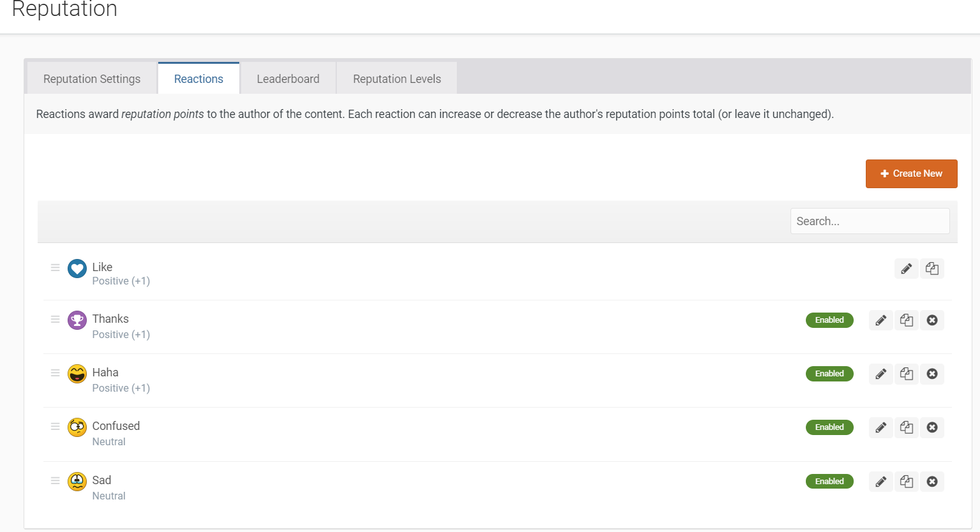Delete the Confused reaction

coord(932,427)
